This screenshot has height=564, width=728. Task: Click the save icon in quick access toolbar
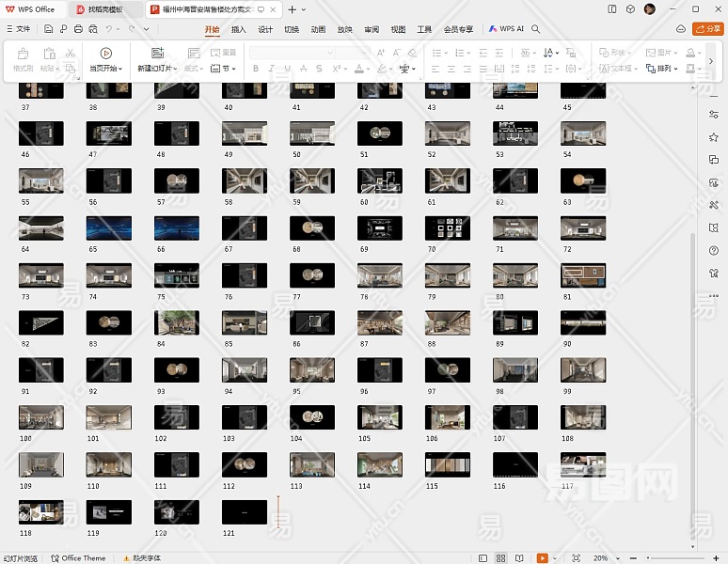[x=48, y=29]
